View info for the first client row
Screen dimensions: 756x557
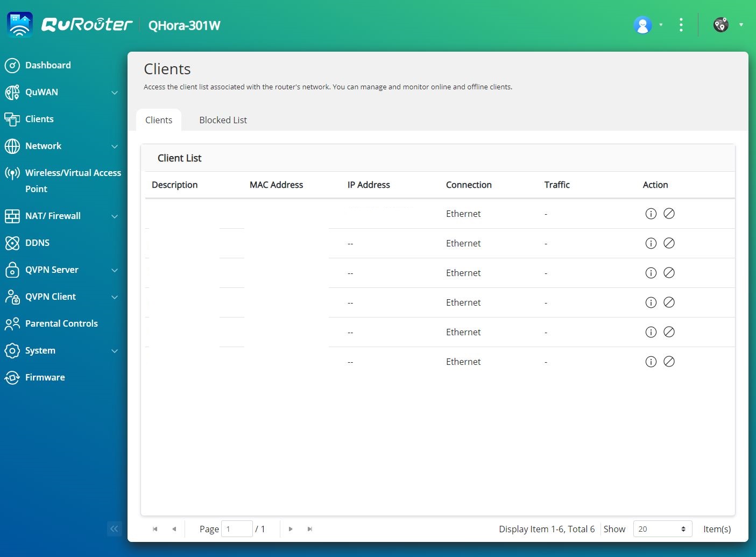pos(651,214)
